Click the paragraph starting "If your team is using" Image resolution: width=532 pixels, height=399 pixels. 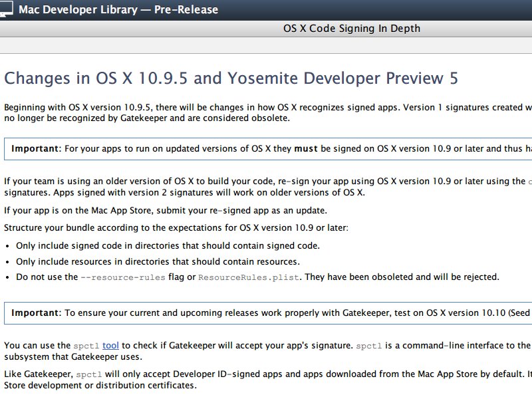(x=268, y=187)
